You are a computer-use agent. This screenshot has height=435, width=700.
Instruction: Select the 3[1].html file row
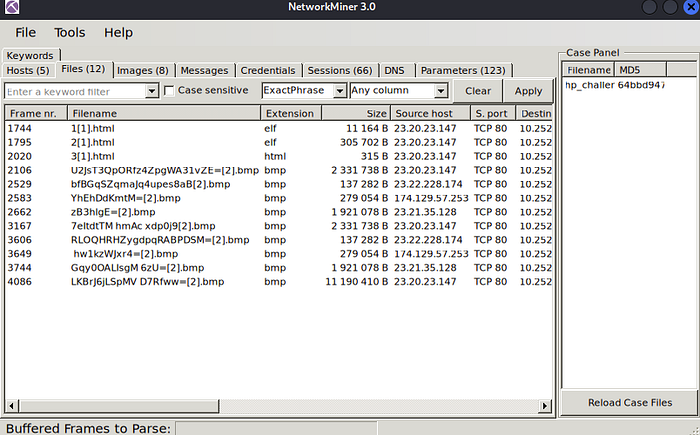pyautogui.click(x=279, y=156)
